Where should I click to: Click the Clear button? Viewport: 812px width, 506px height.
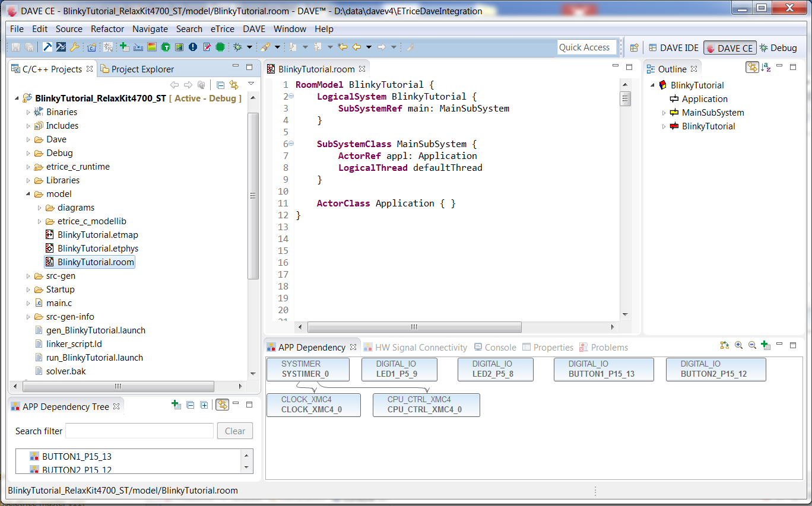point(235,431)
